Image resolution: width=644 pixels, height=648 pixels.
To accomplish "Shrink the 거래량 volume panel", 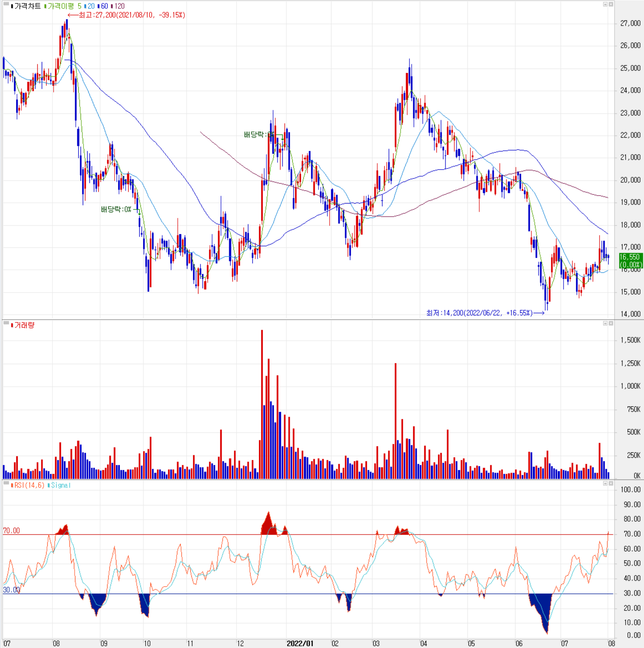I will pyautogui.click(x=605, y=323).
